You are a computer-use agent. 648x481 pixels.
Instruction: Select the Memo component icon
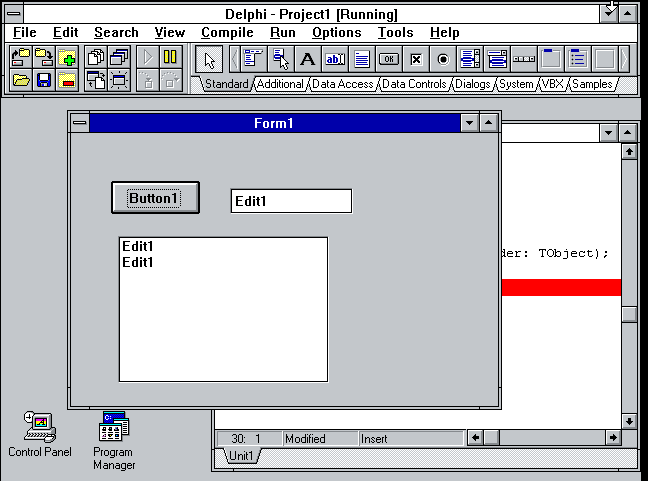pyautogui.click(x=362, y=59)
